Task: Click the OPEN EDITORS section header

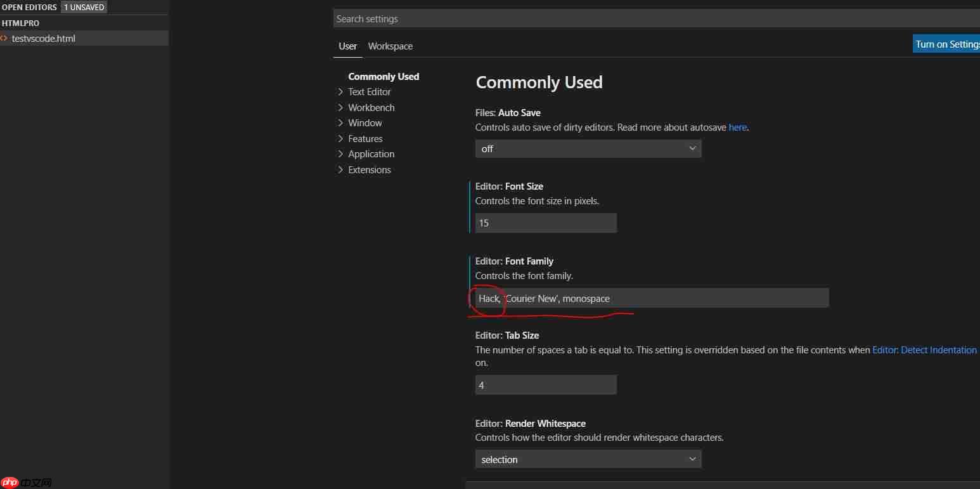Action: point(29,8)
